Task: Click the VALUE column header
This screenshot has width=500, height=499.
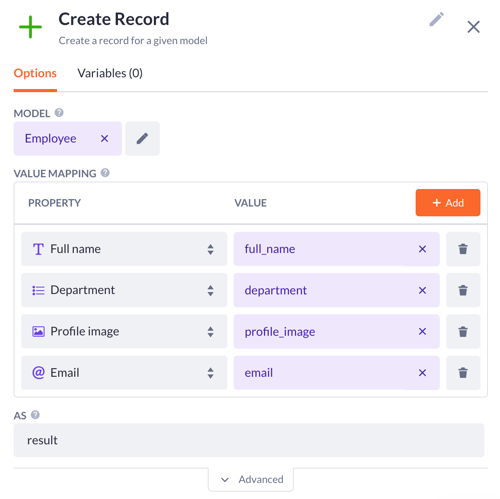Action: click(250, 203)
